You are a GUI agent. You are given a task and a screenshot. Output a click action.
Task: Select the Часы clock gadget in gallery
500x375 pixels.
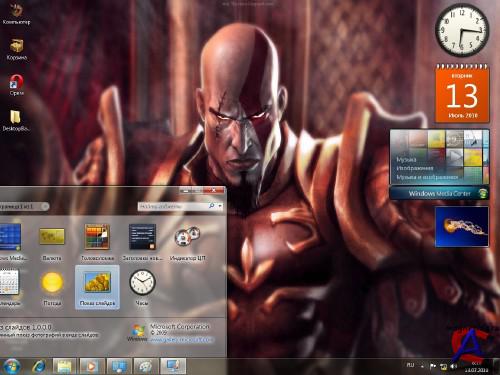(x=142, y=287)
